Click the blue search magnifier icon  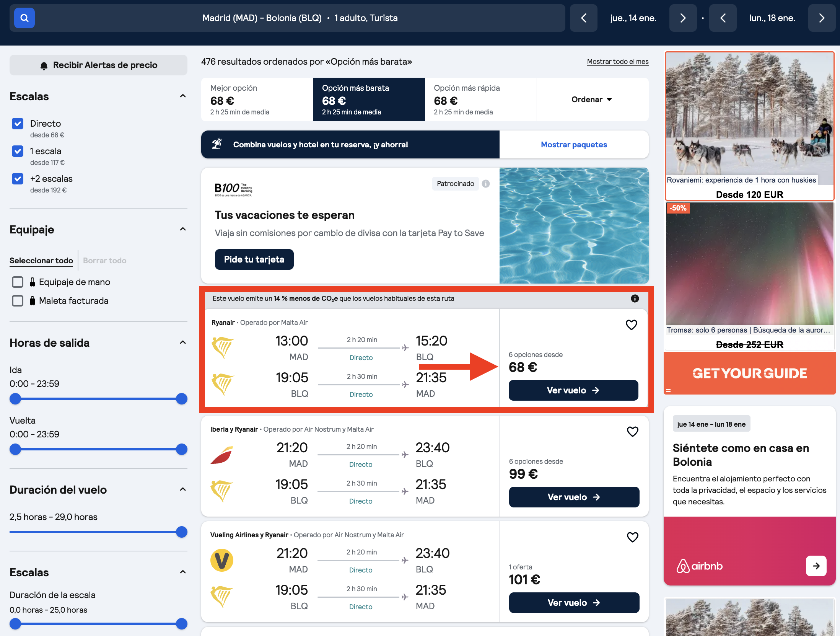[x=24, y=18]
